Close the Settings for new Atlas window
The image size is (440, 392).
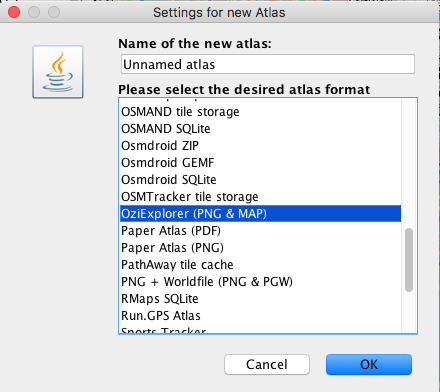click(x=14, y=12)
